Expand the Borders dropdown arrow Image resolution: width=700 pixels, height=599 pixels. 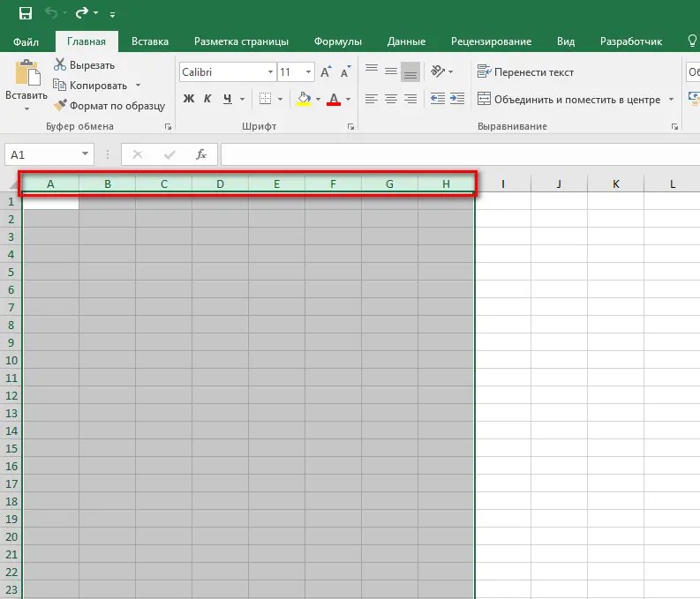coord(280,99)
